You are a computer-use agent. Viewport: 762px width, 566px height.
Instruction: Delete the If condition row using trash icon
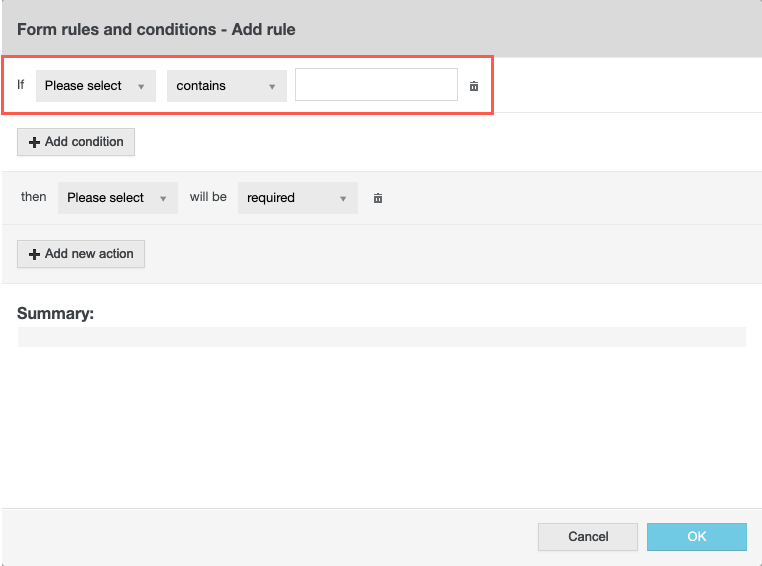[x=474, y=86]
